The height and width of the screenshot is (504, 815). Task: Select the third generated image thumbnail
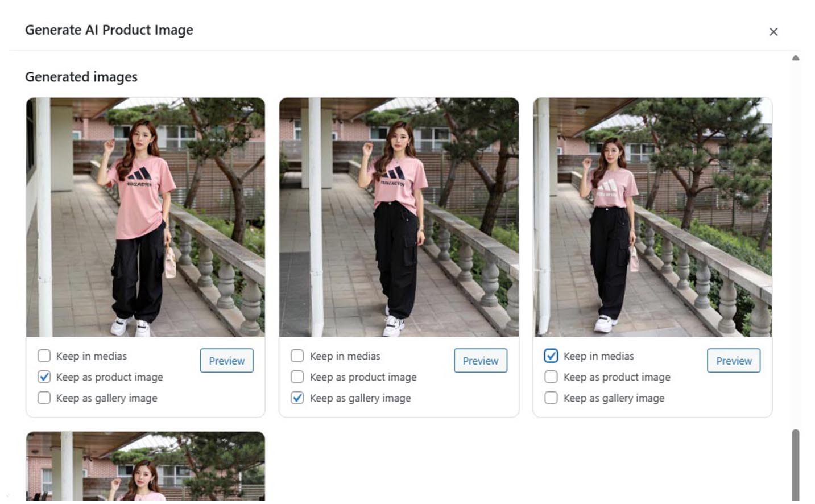652,217
